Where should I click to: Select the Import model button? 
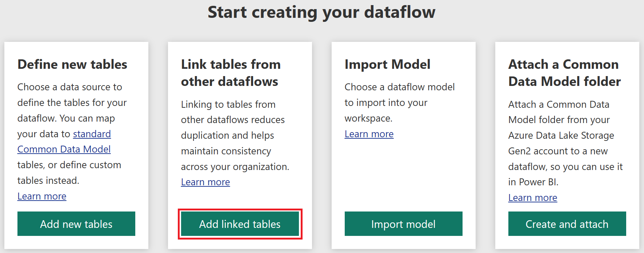tap(403, 224)
